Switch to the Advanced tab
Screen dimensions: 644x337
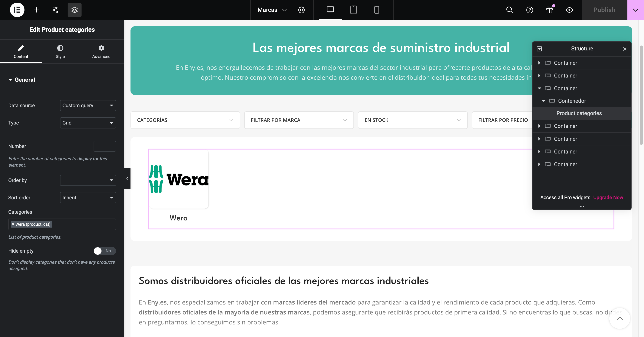101,52
